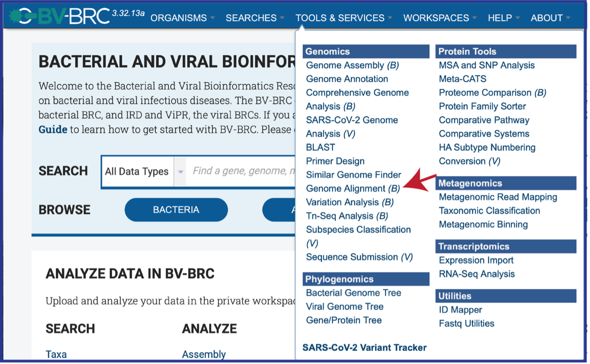Expand the HELP dropdown menu
Image resolution: width=590 pixels, height=364 pixels.
(504, 18)
